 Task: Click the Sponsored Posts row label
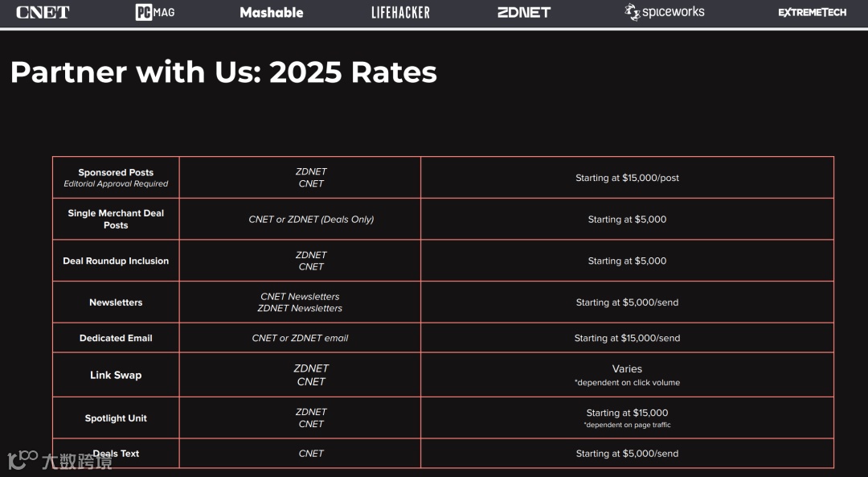tap(116, 172)
